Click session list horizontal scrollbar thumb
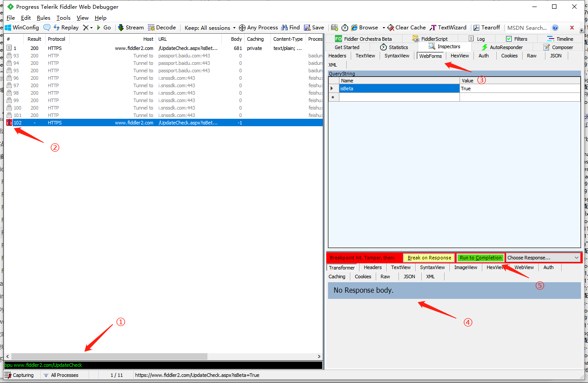 109,357
